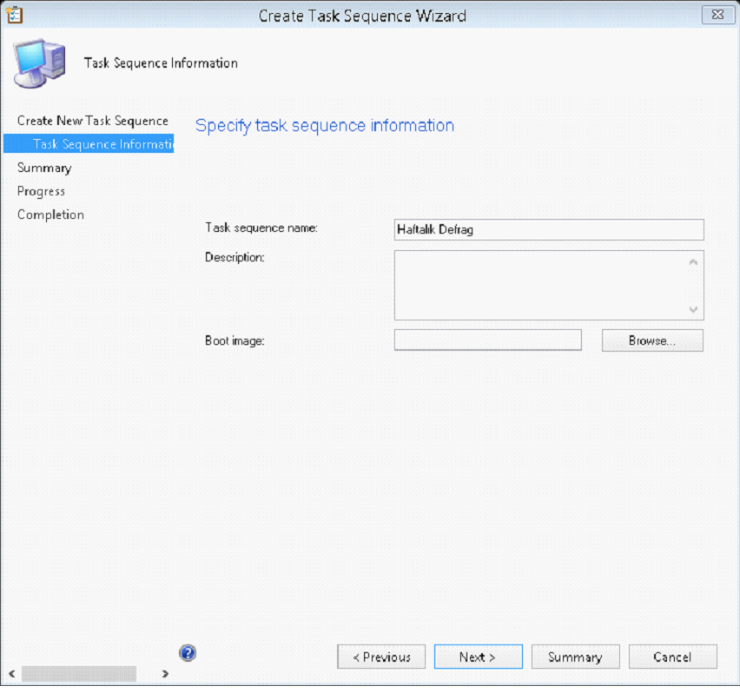Click the blue help question mark icon
The height and width of the screenshot is (700, 740).
coord(188,653)
